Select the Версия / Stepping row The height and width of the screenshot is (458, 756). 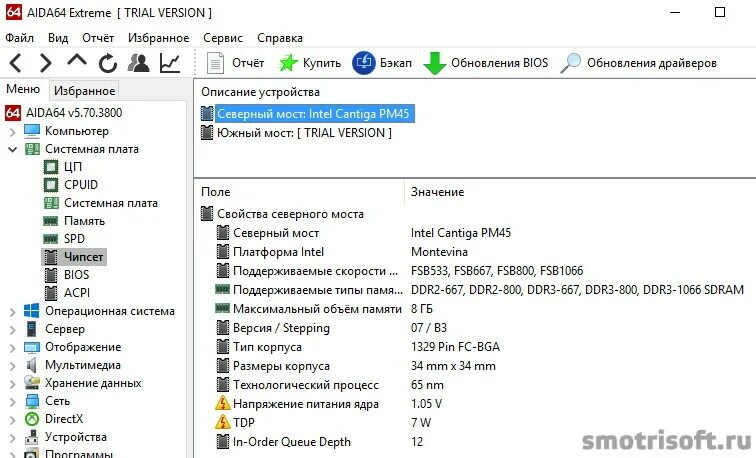(x=331, y=328)
